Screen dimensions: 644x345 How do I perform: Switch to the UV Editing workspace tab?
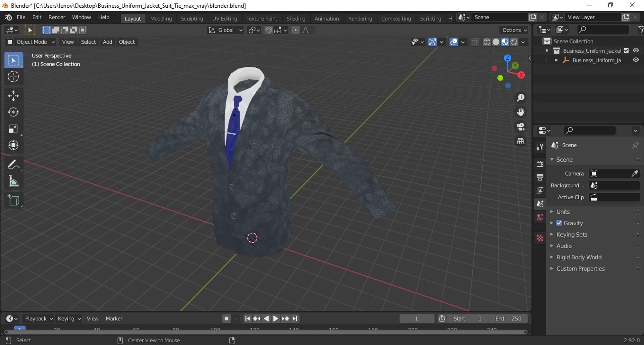pos(224,18)
